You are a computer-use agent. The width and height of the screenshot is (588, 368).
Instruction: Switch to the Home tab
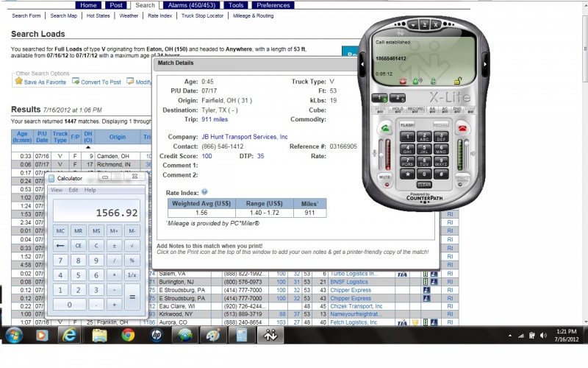88,5
